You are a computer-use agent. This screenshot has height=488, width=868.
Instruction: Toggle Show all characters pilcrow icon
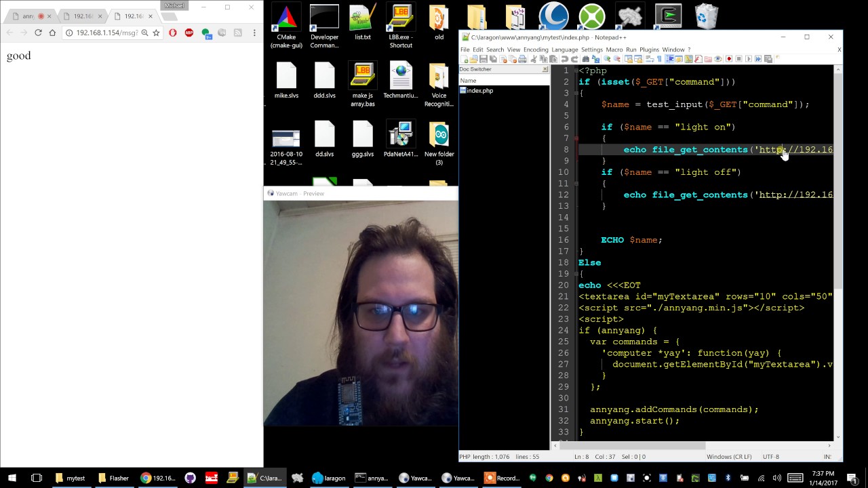pos(659,59)
